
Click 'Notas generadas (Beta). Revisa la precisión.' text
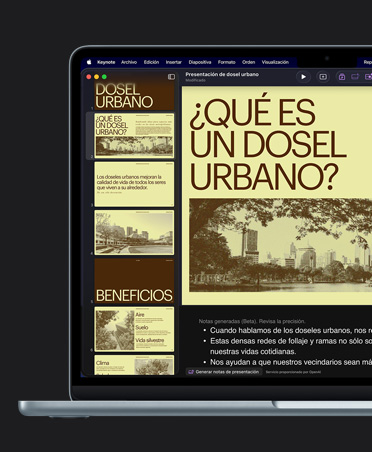point(252,321)
